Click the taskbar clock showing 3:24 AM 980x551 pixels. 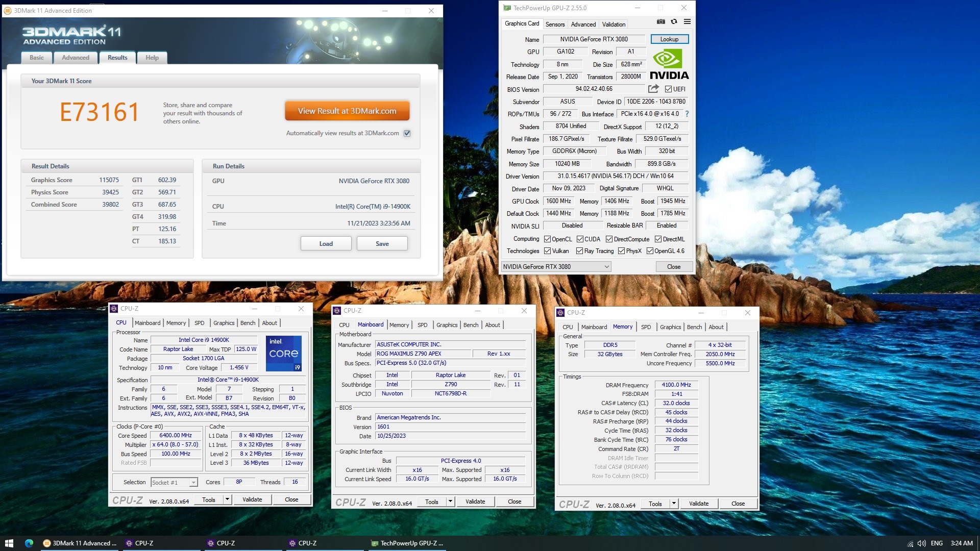pos(962,543)
